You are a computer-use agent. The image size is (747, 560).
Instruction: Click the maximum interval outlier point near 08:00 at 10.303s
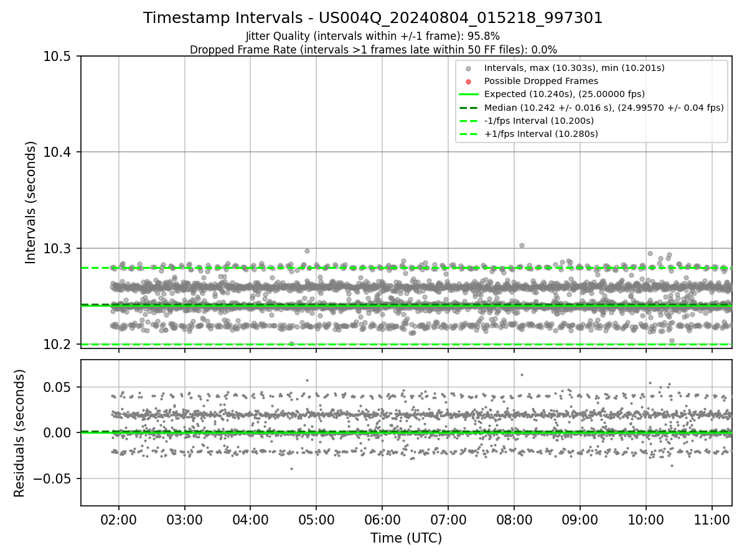tap(522, 245)
